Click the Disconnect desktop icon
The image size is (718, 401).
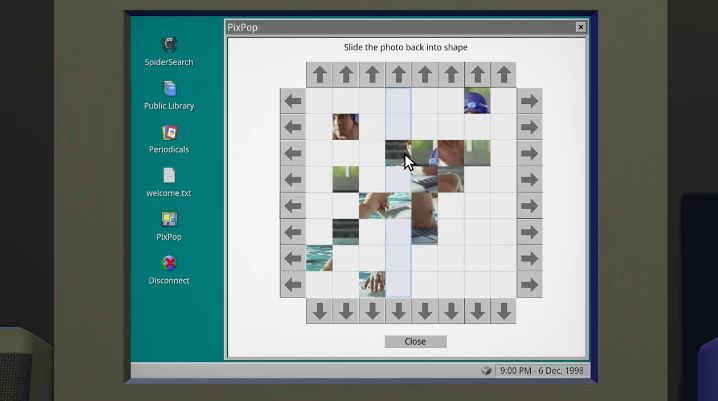(169, 270)
